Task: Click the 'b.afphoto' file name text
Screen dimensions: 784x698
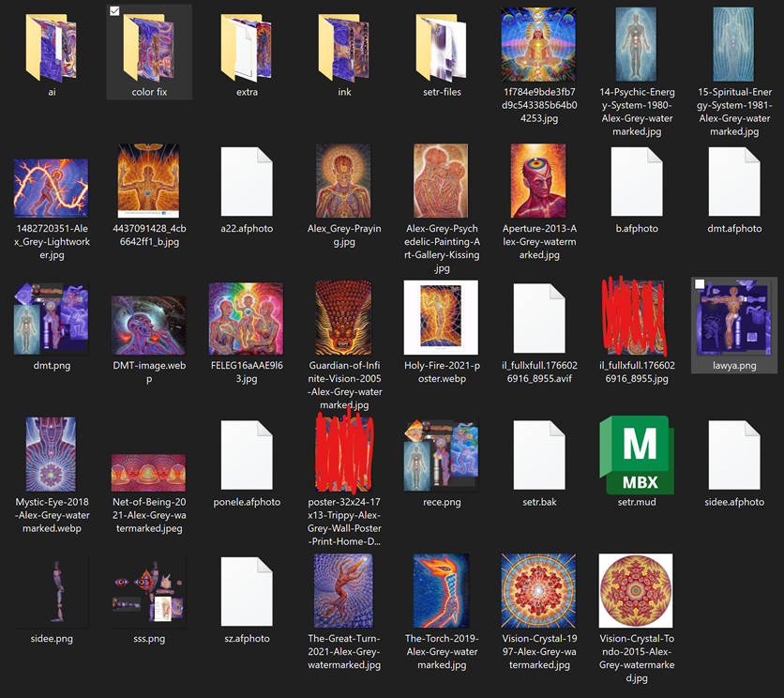Action: point(637,229)
